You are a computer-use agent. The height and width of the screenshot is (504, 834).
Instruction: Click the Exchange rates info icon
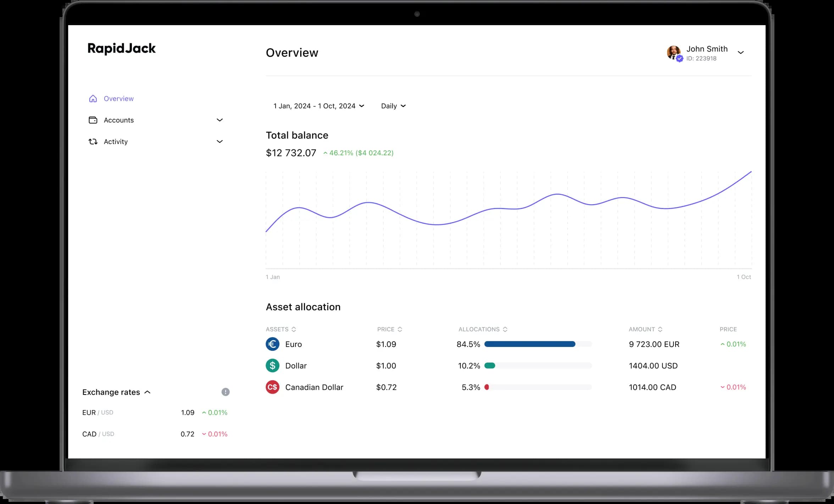click(226, 392)
